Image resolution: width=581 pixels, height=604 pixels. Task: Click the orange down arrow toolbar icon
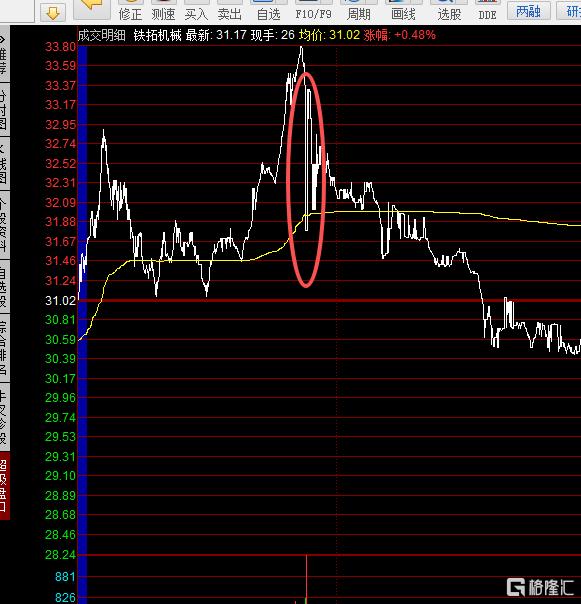tap(53, 12)
